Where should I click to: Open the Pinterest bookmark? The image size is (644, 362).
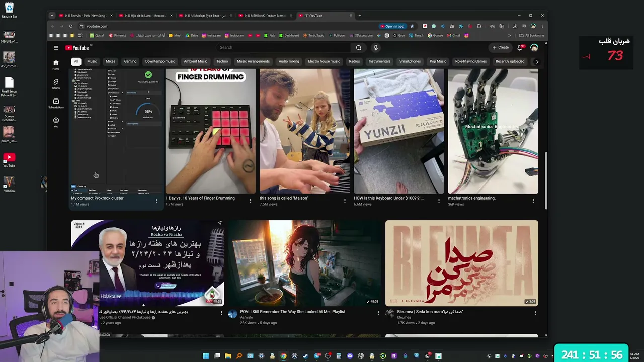117,36
